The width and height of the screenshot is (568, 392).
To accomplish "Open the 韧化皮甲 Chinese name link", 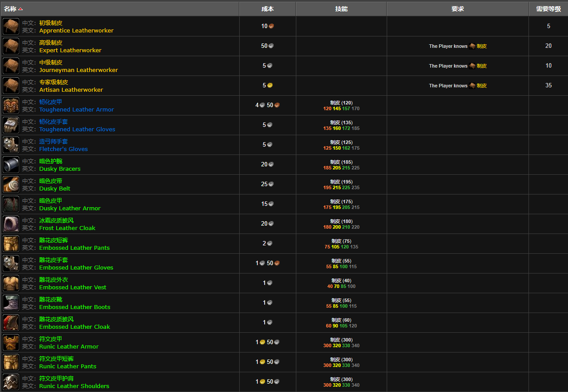I will point(51,102).
